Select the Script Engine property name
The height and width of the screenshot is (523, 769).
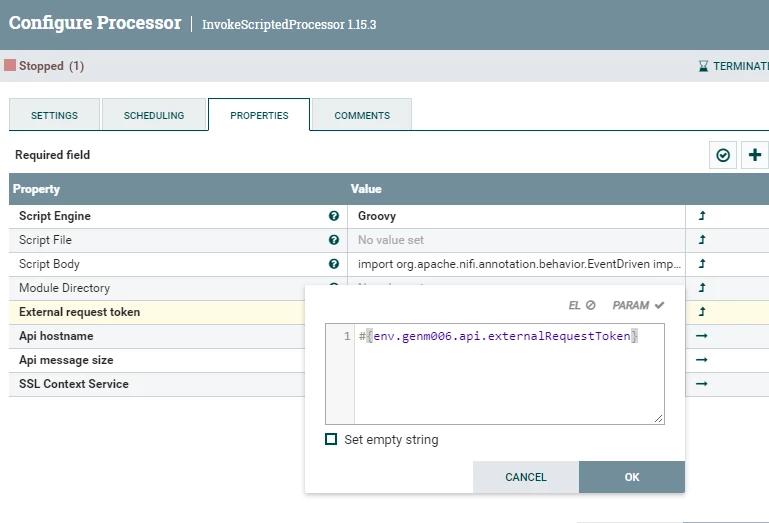(55, 216)
